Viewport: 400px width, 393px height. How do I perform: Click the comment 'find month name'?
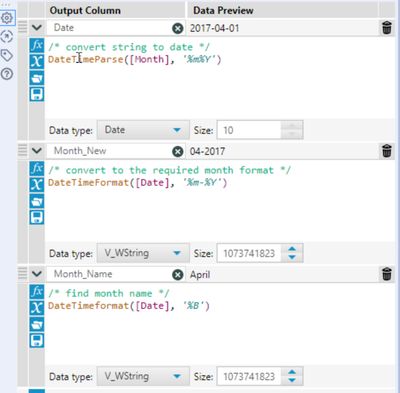(109, 293)
